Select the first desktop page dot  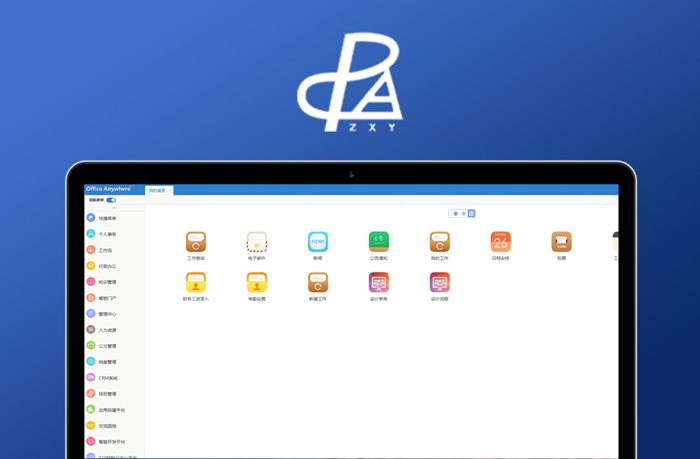point(456,213)
